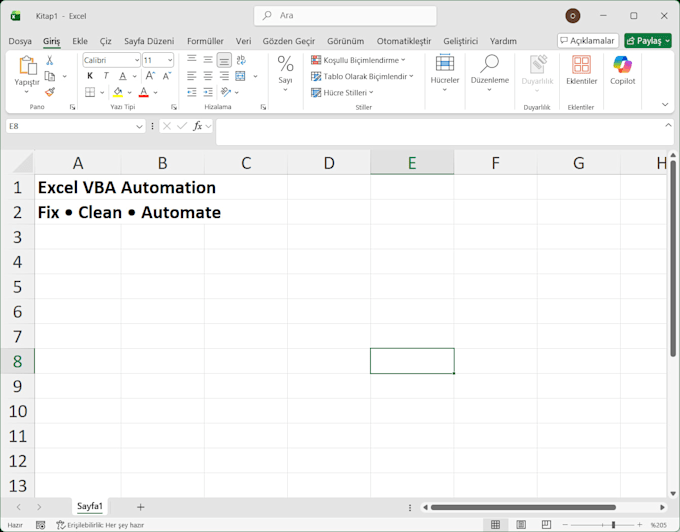Viewport: 680px width, 532px height.
Task: Click the Wrap Text icon
Action: tap(241, 60)
